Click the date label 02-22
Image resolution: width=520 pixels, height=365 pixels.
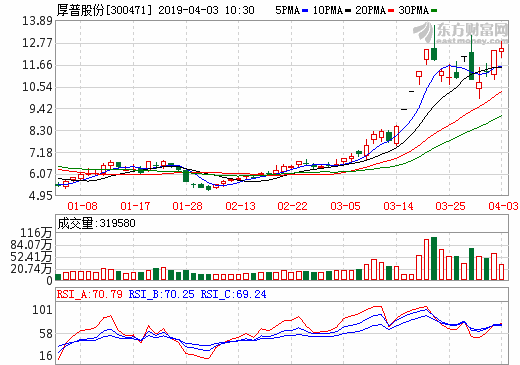(x=292, y=206)
